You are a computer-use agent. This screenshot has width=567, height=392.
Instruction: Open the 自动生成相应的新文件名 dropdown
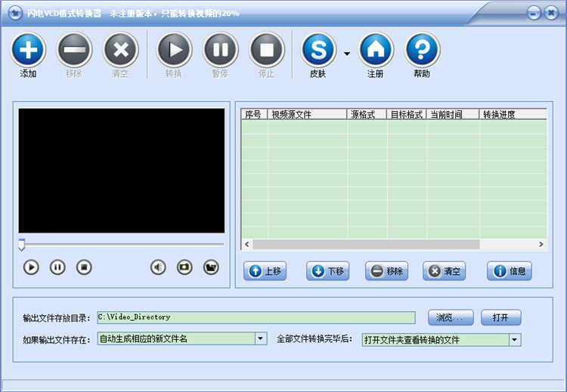(260, 339)
